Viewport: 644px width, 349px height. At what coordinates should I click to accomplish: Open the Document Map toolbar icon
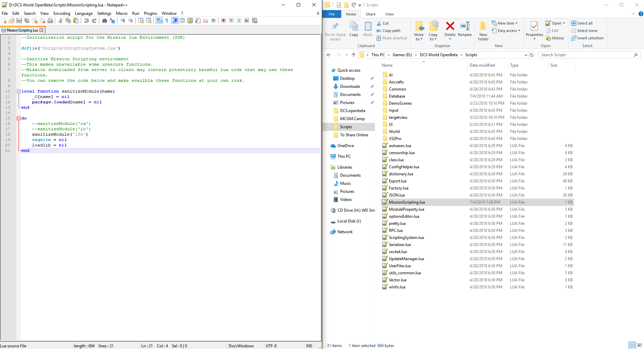coord(190,21)
